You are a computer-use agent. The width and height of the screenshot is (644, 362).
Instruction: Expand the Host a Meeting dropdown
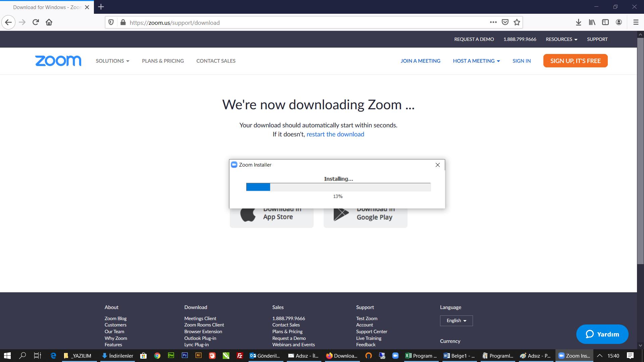(476, 61)
